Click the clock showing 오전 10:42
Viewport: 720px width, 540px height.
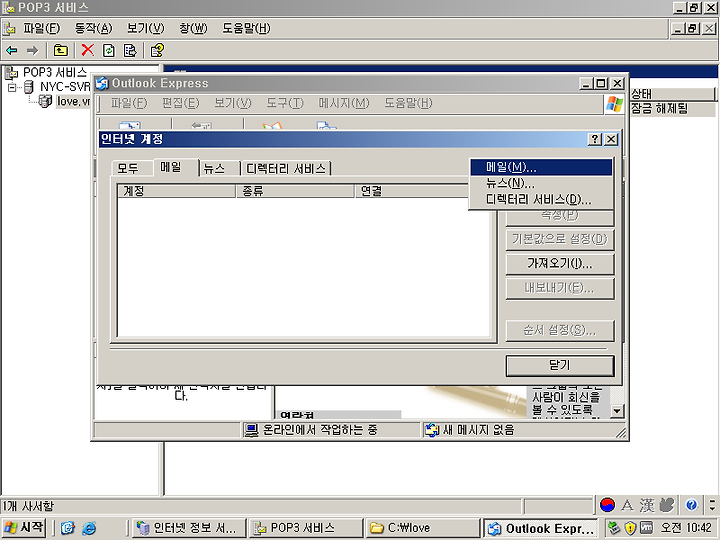tap(686, 528)
